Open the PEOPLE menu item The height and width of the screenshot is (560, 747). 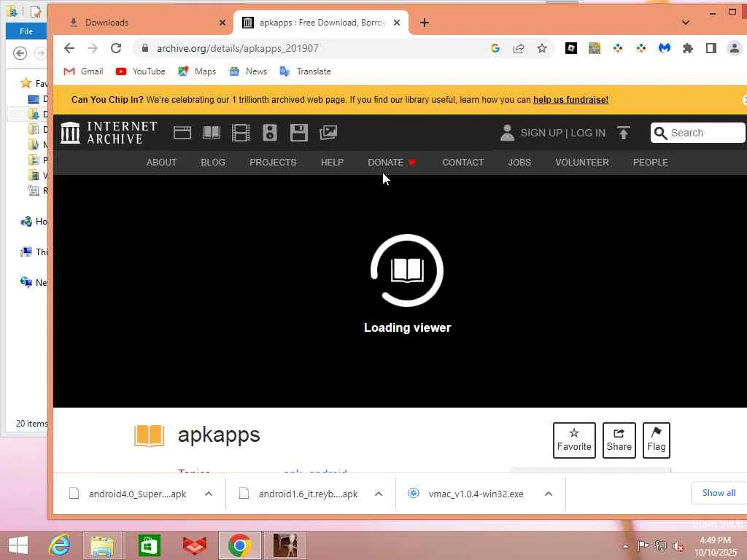click(650, 163)
